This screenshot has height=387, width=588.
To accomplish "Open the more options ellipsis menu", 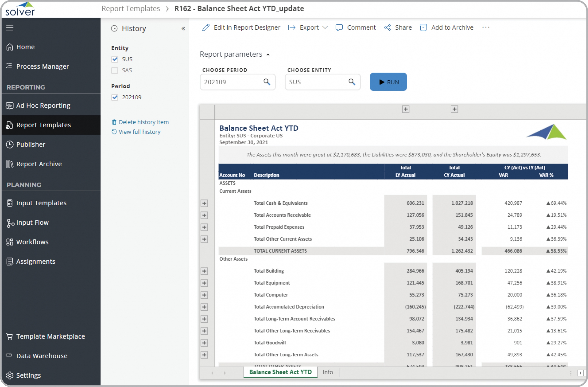I will [x=486, y=27].
